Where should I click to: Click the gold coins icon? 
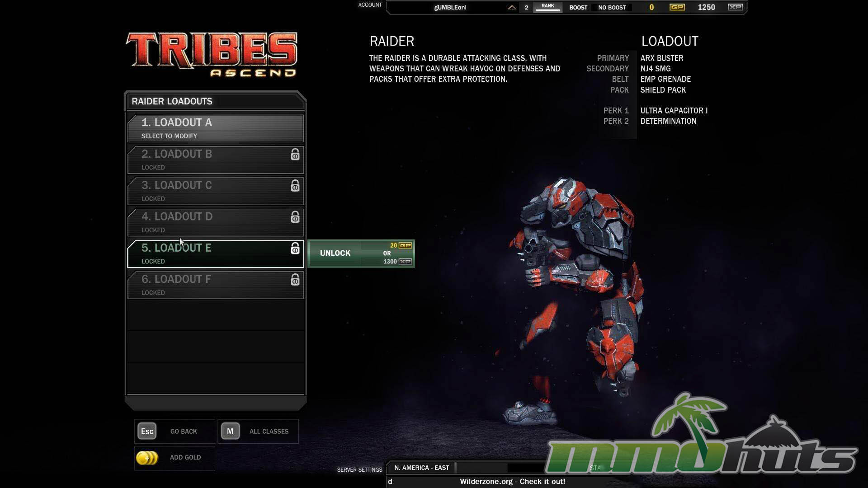(147, 458)
